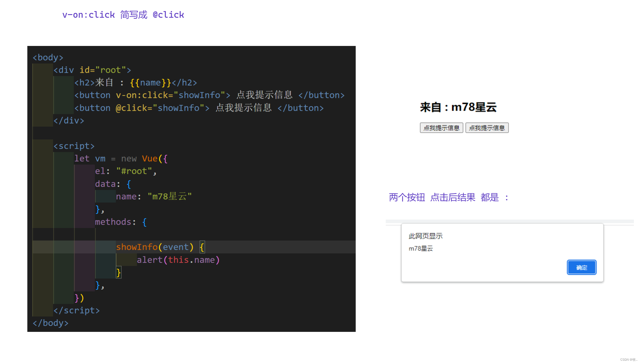
Task: Click the showInfo(event) method line
Action: 160,247
